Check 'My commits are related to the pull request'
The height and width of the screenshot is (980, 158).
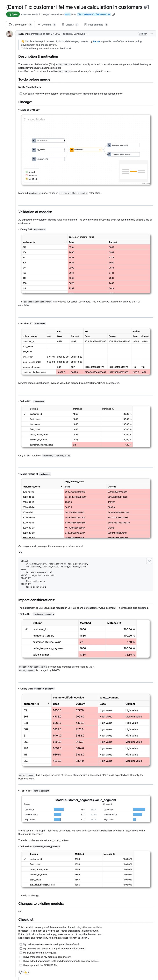pyautogui.click(x=21, y=948)
